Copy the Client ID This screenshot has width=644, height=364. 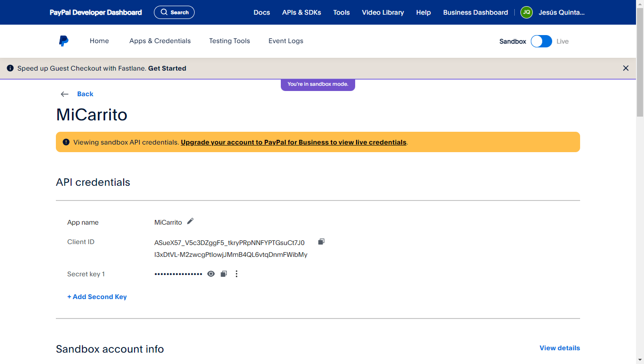[321, 242]
